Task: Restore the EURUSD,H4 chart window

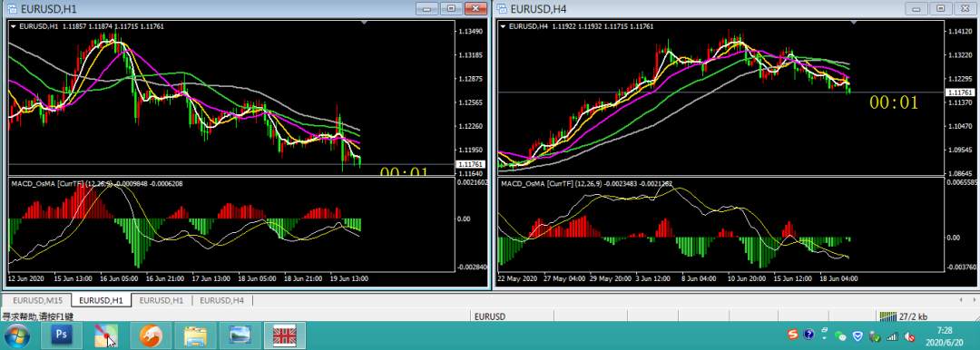Action: [941, 8]
